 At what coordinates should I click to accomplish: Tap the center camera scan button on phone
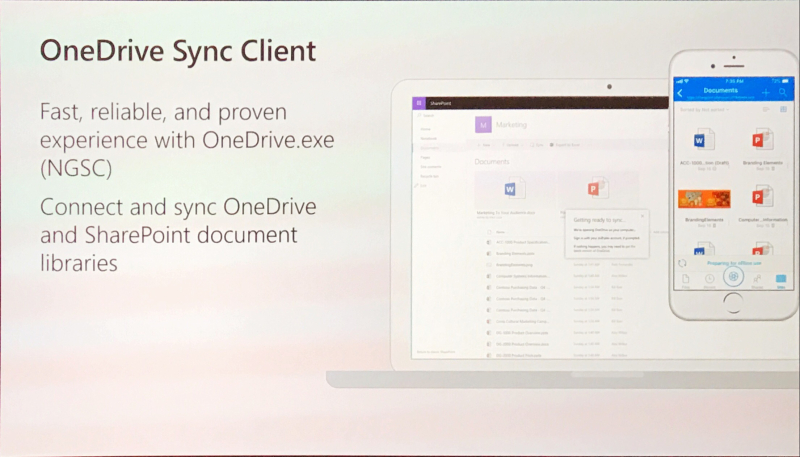coord(733,276)
